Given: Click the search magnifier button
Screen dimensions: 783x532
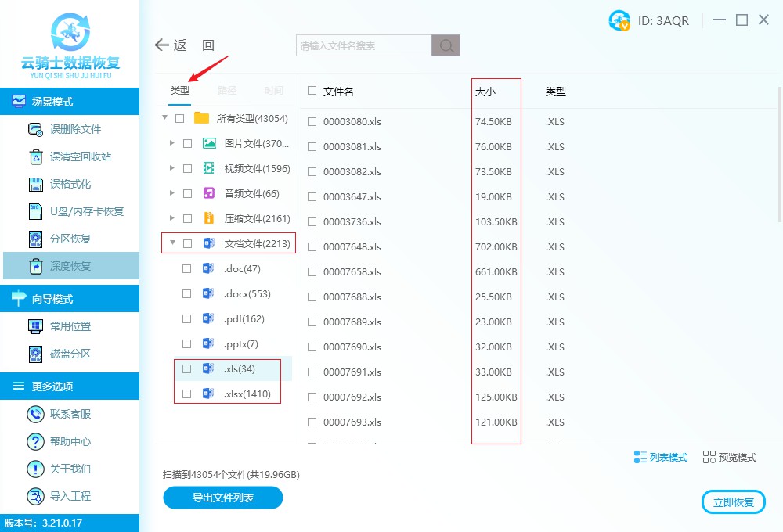Looking at the screenshot, I should 446,45.
